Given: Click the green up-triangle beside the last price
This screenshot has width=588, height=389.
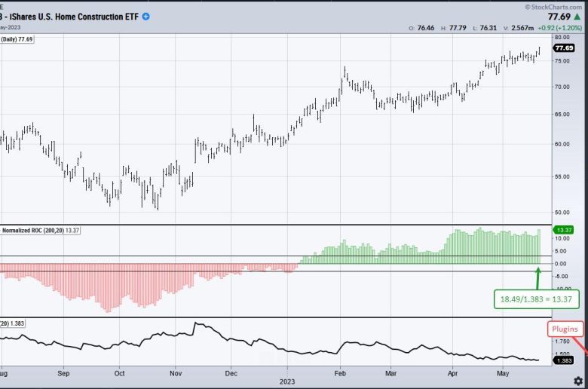Looking at the screenshot, I should pos(577,17).
